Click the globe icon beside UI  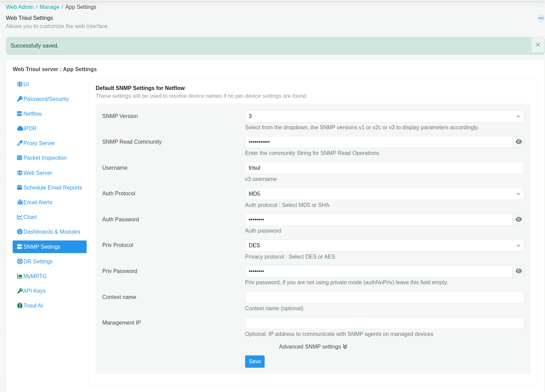(x=20, y=84)
